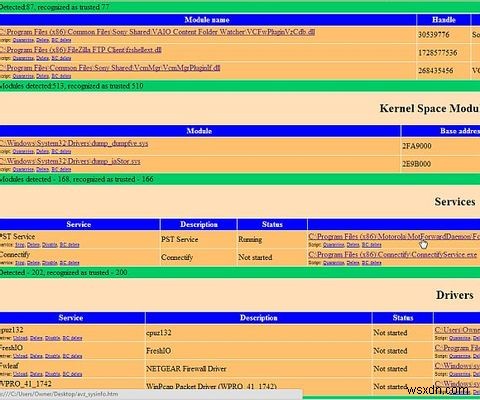Viewport: 480px width, 400px height.
Task: BC delete the ConnectifyService.exe file
Action: tap(372, 263)
